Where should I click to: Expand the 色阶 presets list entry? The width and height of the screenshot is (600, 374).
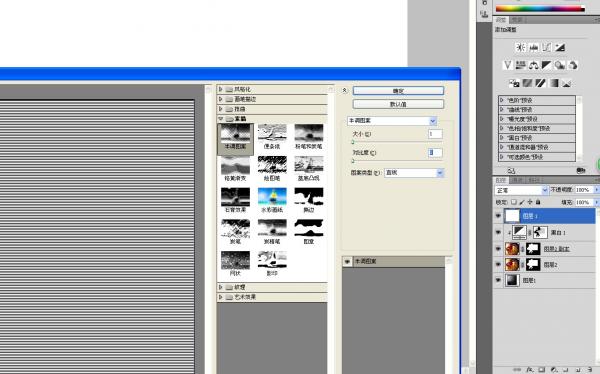(501, 100)
